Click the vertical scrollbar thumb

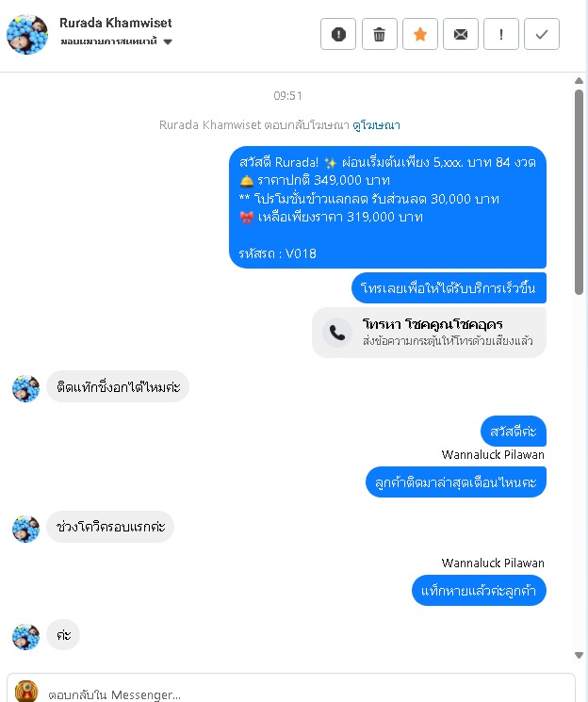[579, 192]
